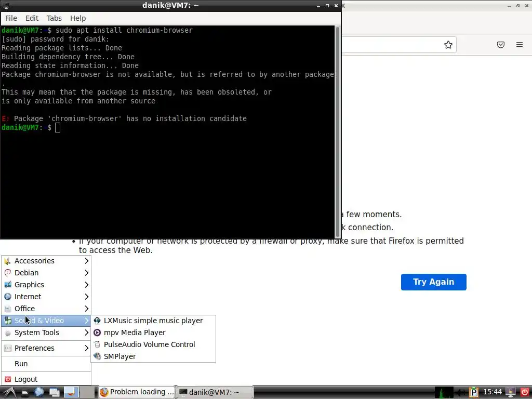Click System Tools gear icon

tap(8, 333)
